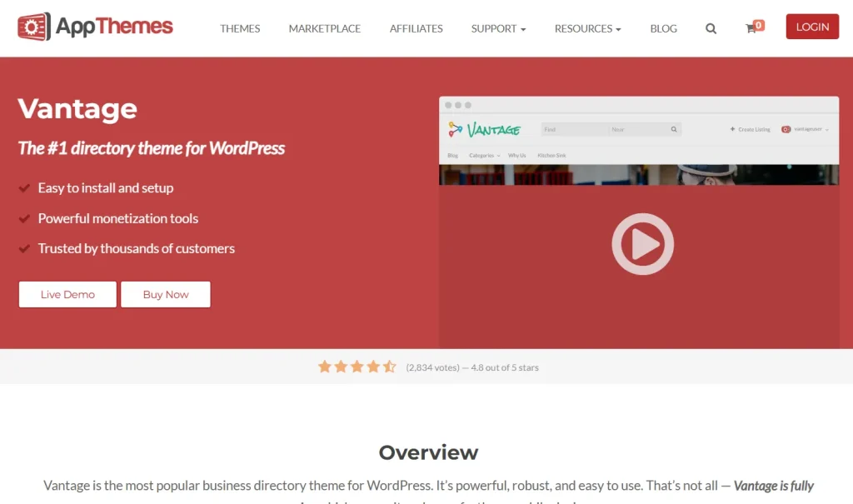The height and width of the screenshot is (504, 853).
Task: Go to the Marketplace page
Action: [325, 28]
